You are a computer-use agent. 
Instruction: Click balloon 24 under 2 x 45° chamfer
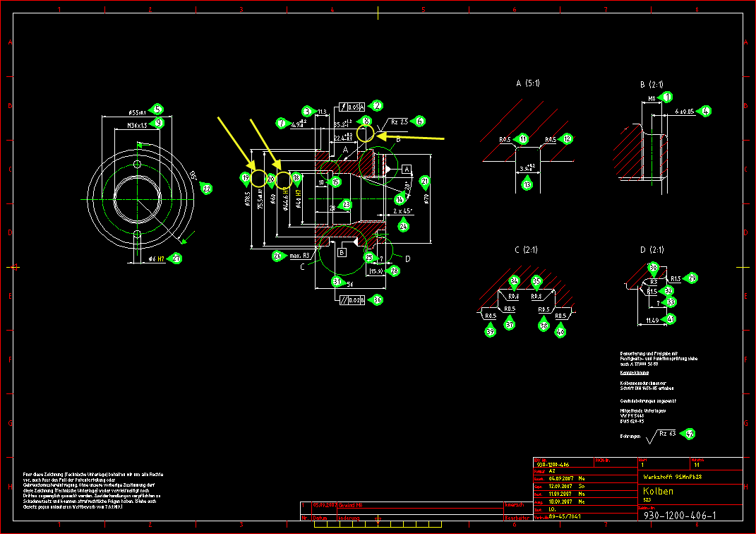click(x=403, y=226)
